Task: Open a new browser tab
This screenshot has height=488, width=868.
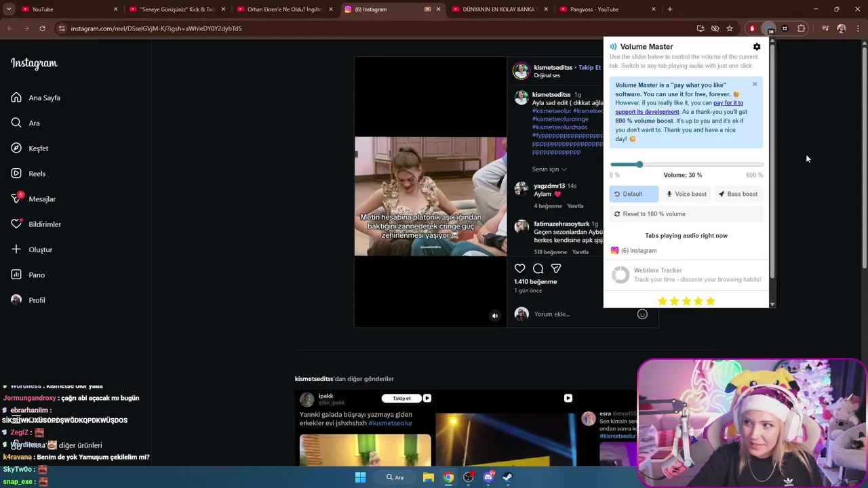Action: (x=669, y=9)
